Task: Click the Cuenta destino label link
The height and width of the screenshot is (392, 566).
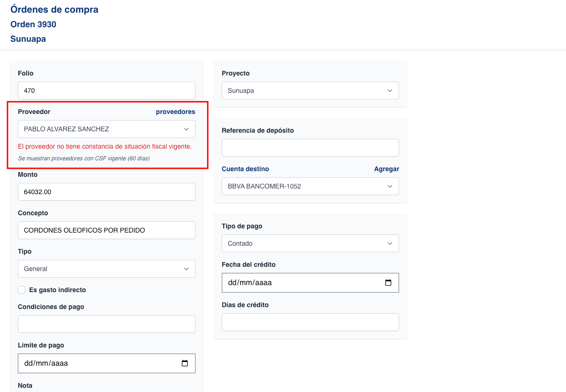Action: pos(245,169)
